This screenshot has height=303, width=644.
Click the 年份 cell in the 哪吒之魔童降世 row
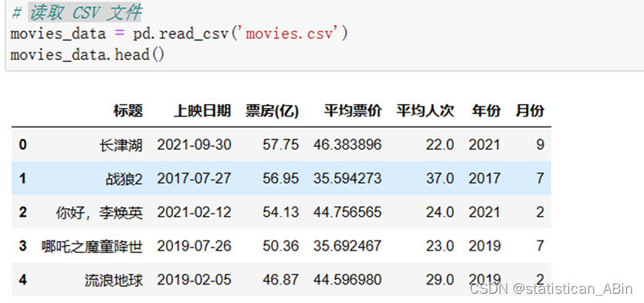(x=485, y=246)
